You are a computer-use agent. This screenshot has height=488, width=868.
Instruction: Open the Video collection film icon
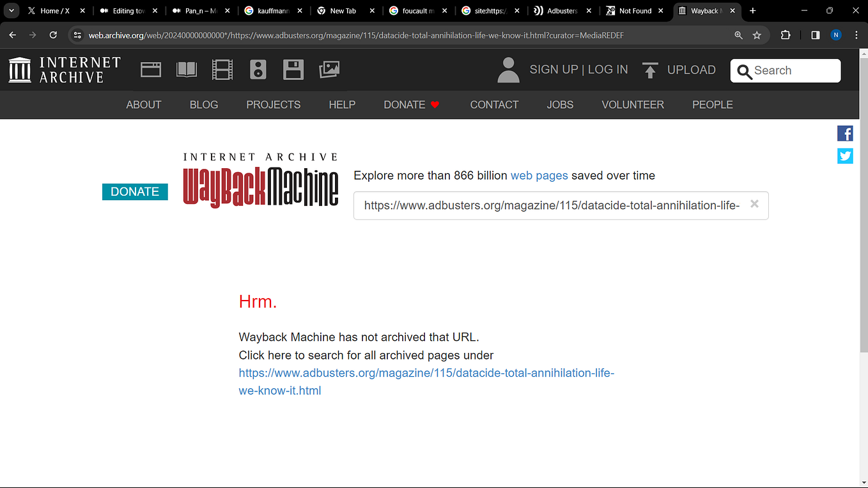(x=222, y=69)
